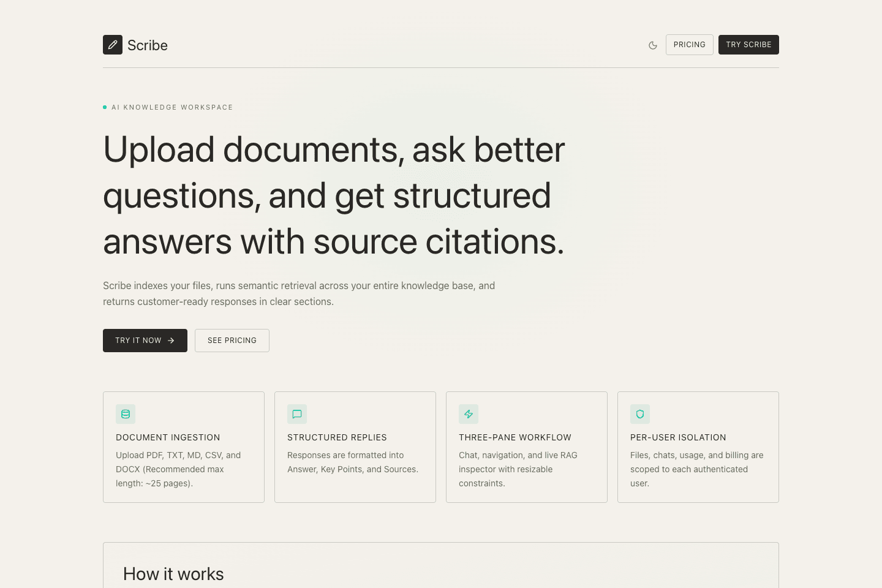Click the Upload PDF, TXT, MD description
Viewport: 882px width, 588px height.
click(178, 469)
